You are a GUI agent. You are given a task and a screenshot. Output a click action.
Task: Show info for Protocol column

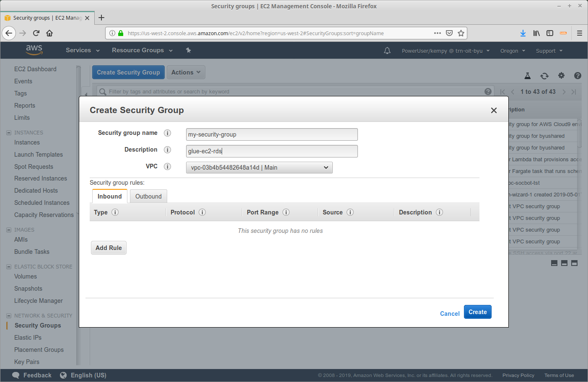tap(202, 212)
